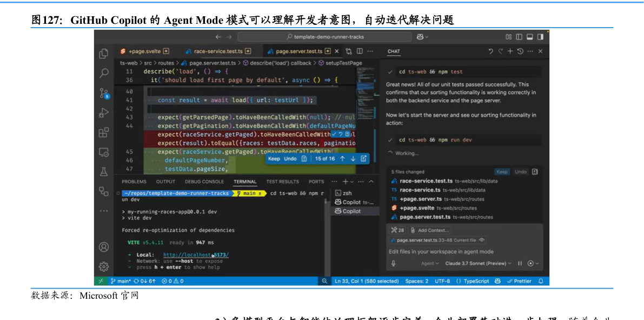Open the Agent mode dropdown
This screenshot has width=644, height=320.
click(430, 263)
